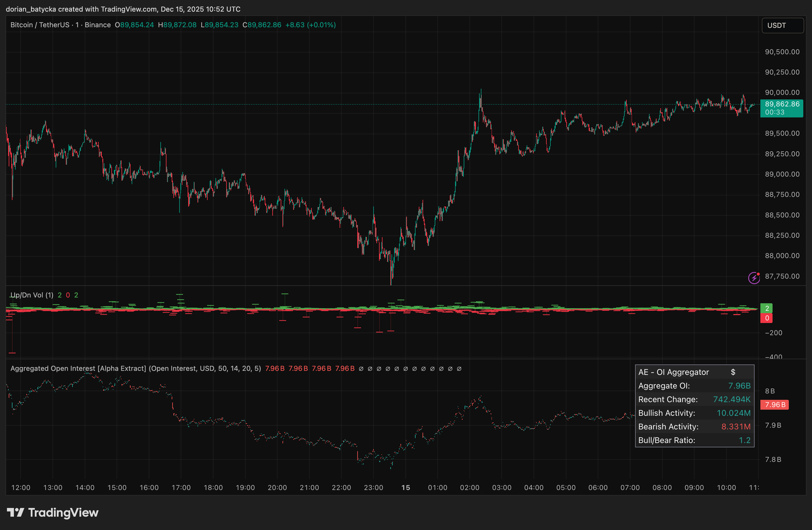Click the green 2 volume badge
The image size is (812, 530).
[x=767, y=308]
